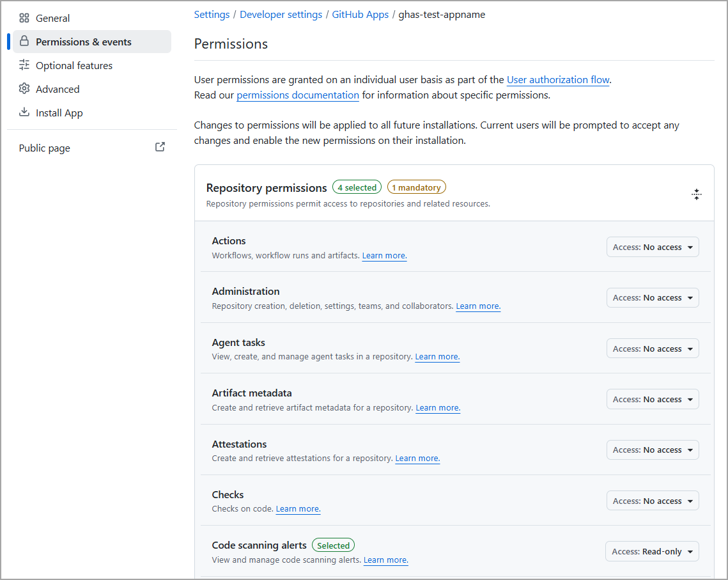Click the Permissions & events lock icon
This screenshot has height=580, width=728.
[24, 42]
